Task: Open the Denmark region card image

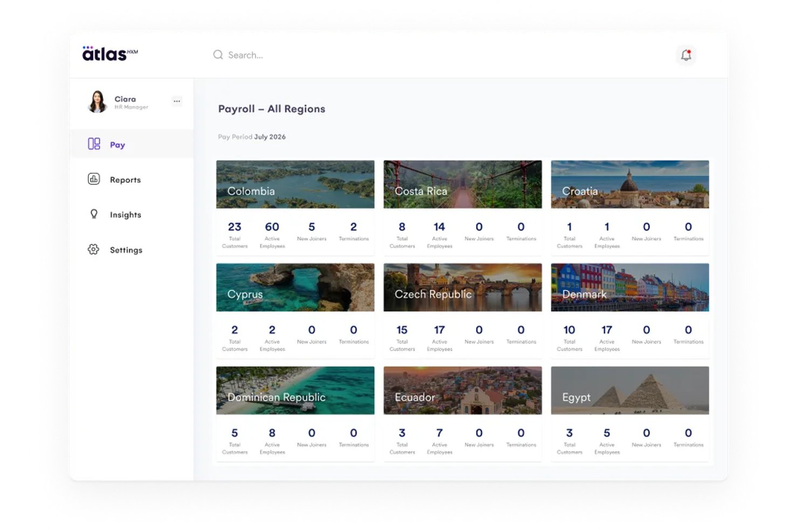Action: pos(630,287)
